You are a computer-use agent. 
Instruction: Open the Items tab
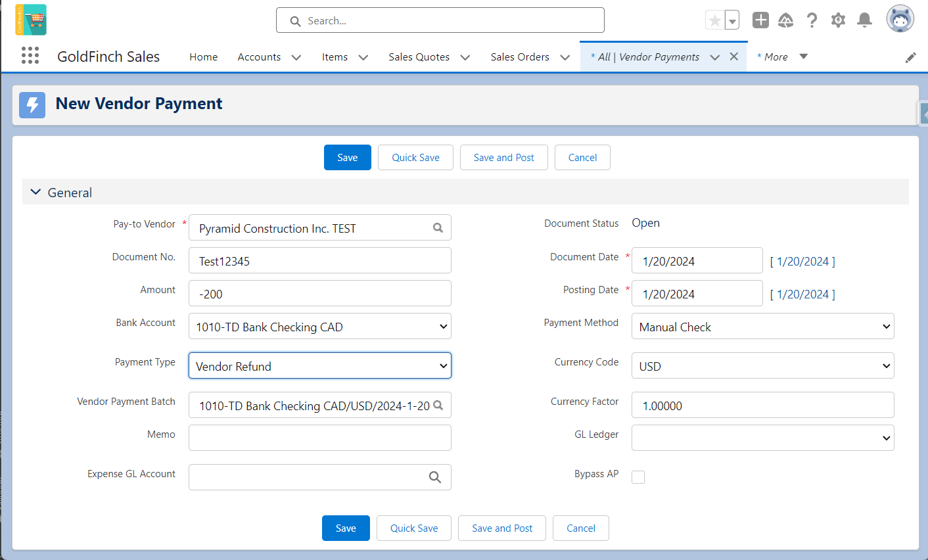pos(335,57)
